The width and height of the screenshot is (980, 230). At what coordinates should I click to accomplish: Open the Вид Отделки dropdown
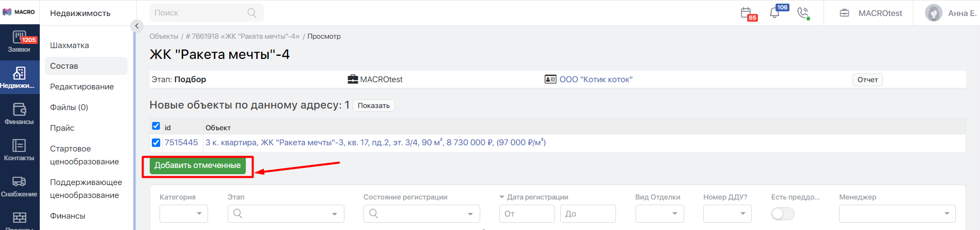[659, 213]
